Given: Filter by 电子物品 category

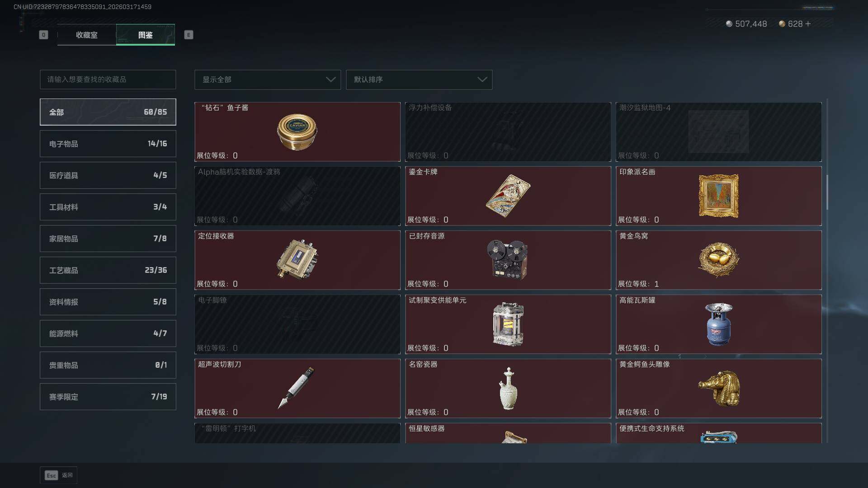Looking at the screenshot, I should (108, 144).
